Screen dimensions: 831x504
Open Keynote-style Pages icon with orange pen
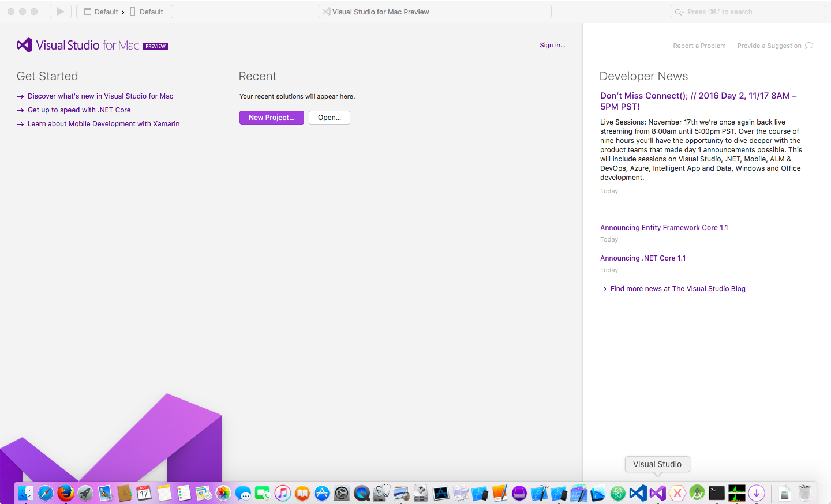500,493
